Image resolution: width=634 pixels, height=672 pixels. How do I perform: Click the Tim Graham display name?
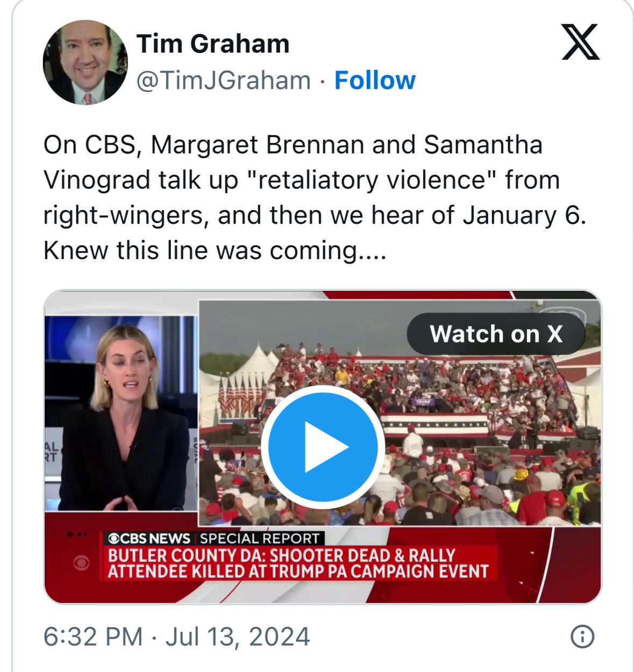click(x=213, y=44)
